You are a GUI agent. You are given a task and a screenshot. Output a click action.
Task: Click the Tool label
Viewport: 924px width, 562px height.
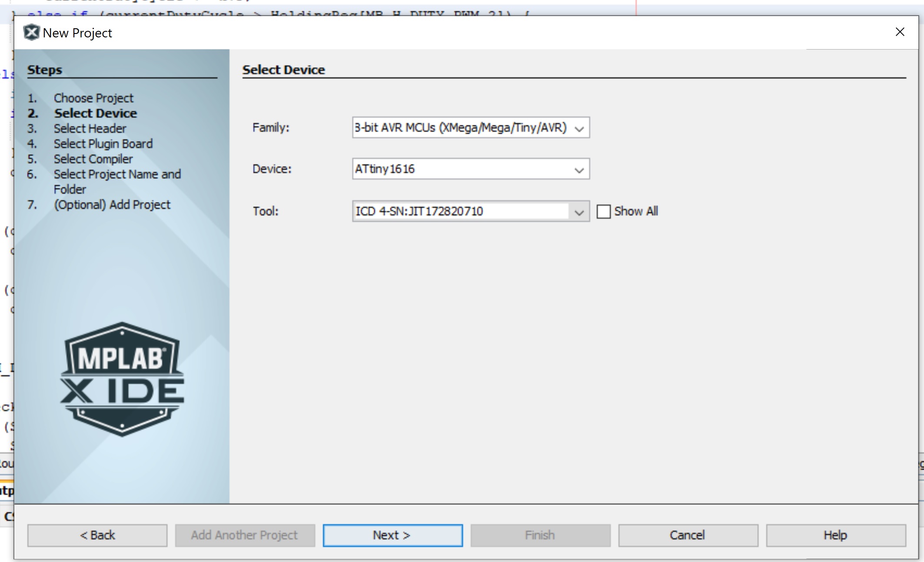[266, 211]
